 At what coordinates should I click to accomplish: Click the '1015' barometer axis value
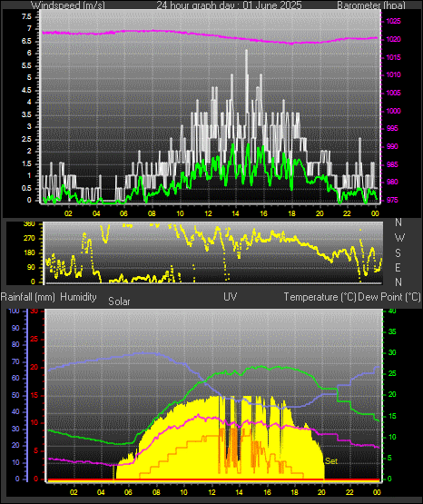393,57
